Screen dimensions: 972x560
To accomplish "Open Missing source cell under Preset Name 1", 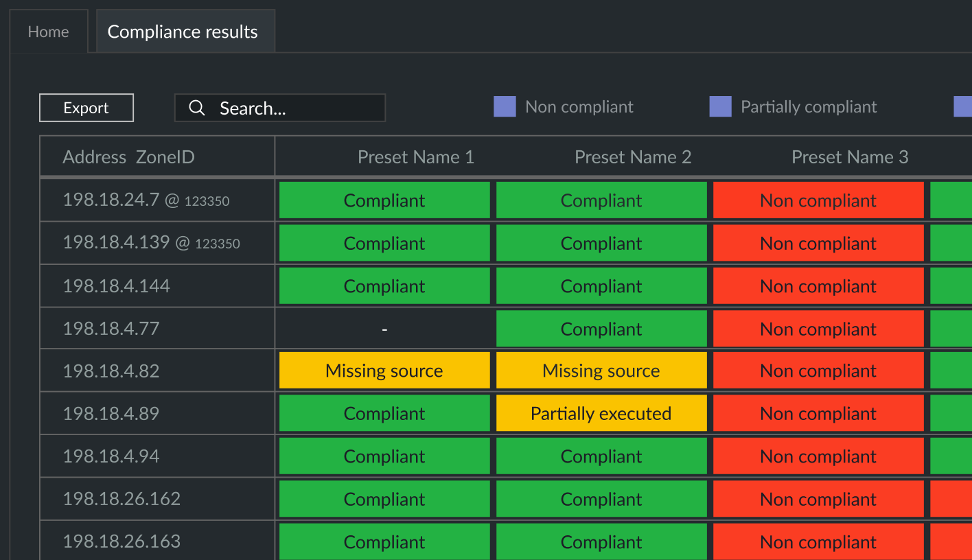I will pyautogui.click(x=384, y=371).
